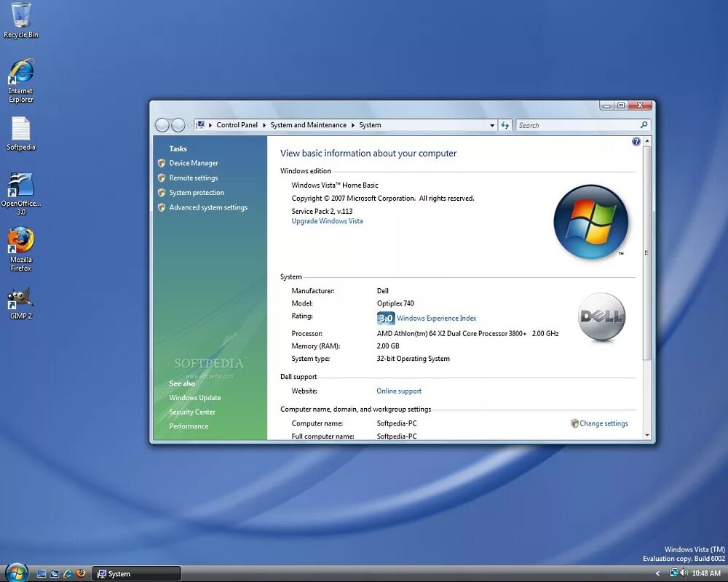Image resolution: width=728 pixels, height=582 pixels.
Task: Click the search magnifier icon
Action: pos(644,125)
